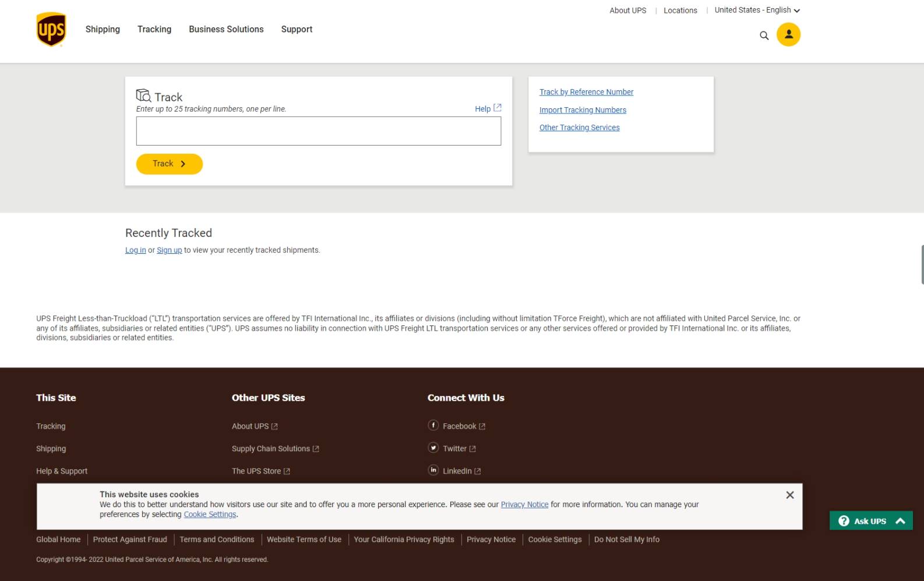Close the cookie notice banner

789,495
